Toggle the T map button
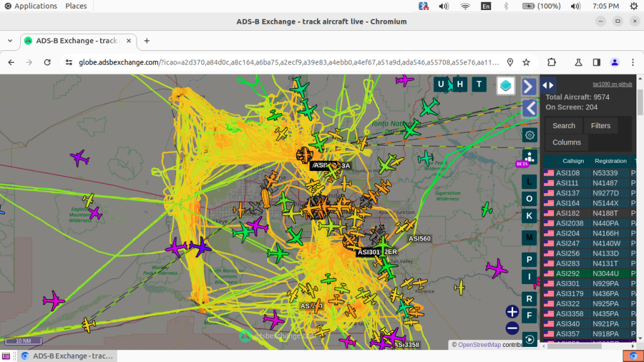The height and width of the screenshot is (362, 644). (479, 85)
